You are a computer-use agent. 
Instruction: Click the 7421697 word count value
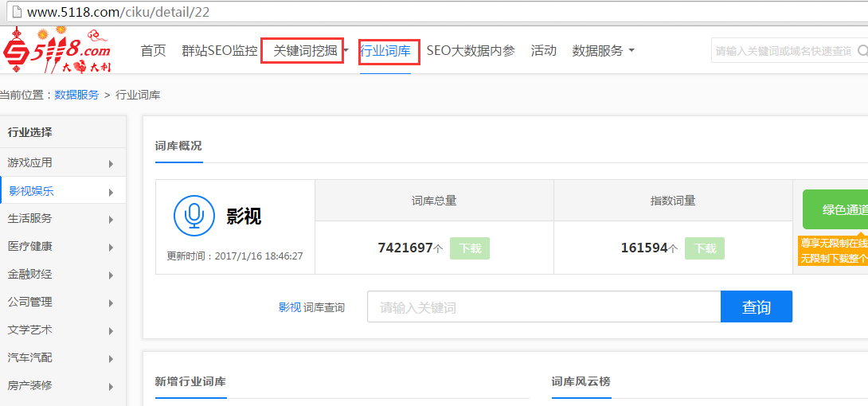pos(405,248)
